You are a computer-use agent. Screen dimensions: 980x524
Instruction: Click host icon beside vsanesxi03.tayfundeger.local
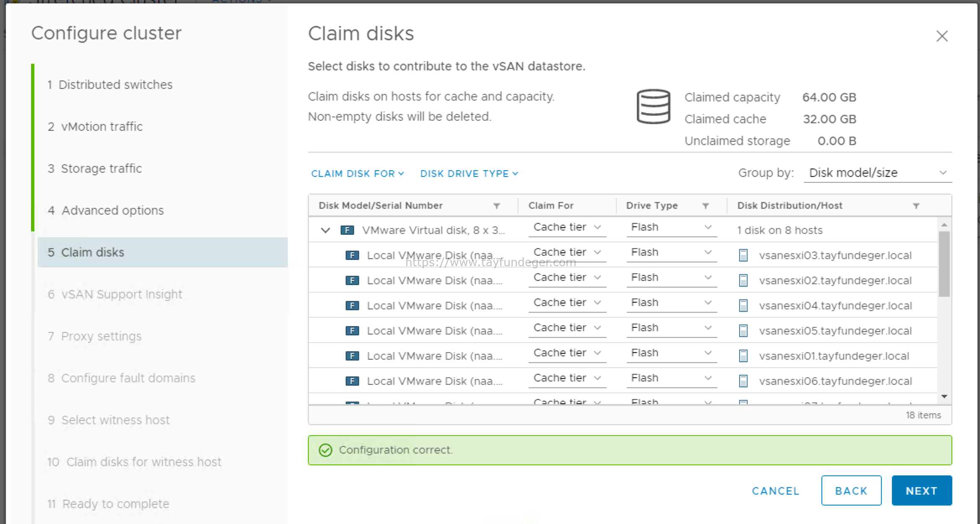pyautogui.click(x=743, y=255)
